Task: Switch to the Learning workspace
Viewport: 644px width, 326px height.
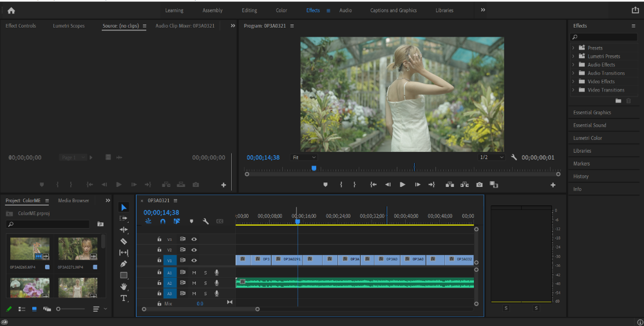Action: tap(174, 10)
